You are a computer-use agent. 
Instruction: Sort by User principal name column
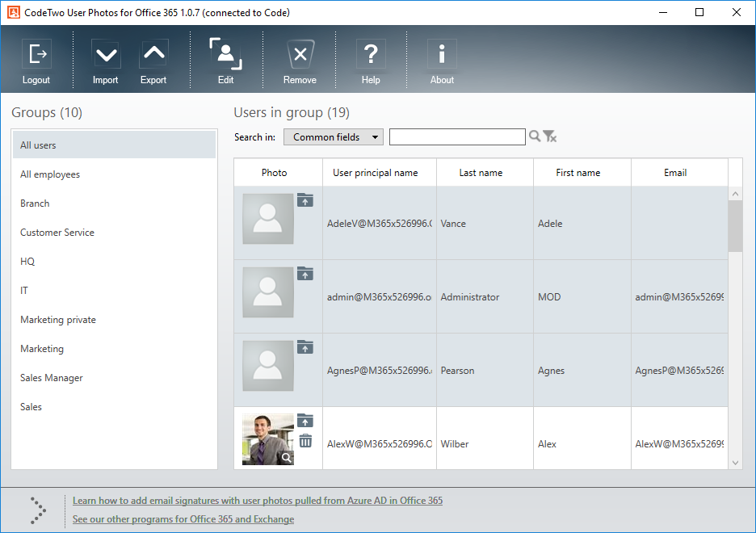[380, 173]
